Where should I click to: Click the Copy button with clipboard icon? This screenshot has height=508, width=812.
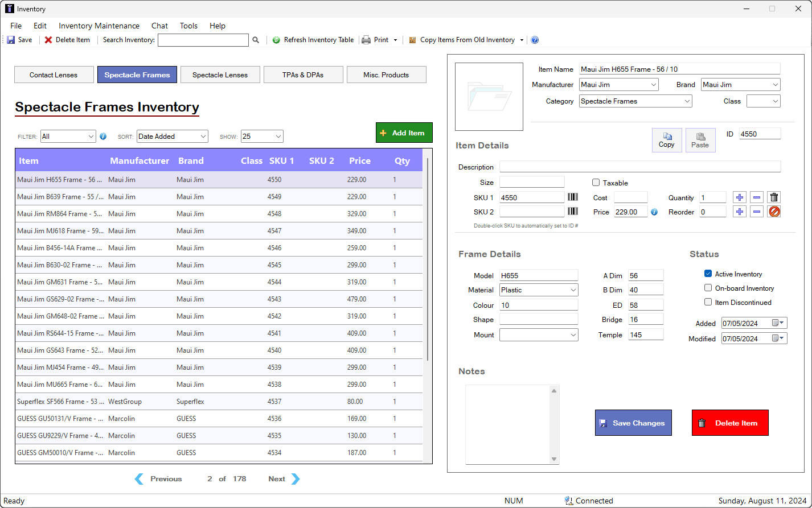pyautogui.click(x=667, y=140)
